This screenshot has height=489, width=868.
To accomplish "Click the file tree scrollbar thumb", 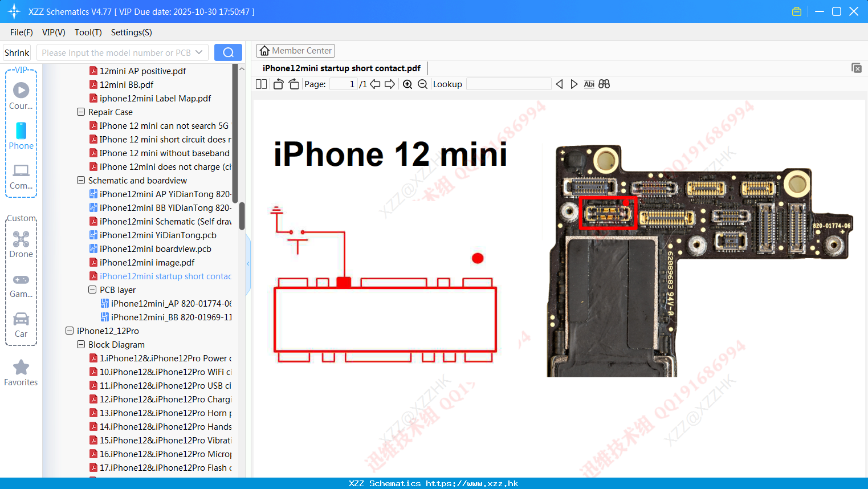I will point(242,216).
